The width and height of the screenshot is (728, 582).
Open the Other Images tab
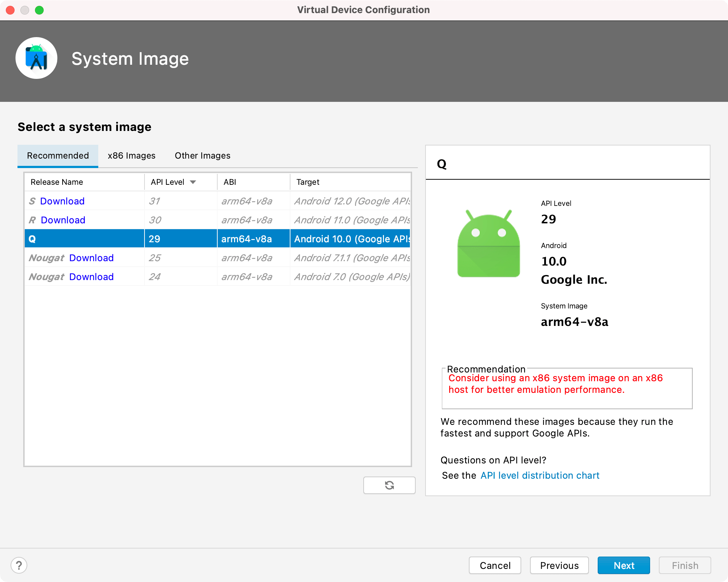pos(202,156)
